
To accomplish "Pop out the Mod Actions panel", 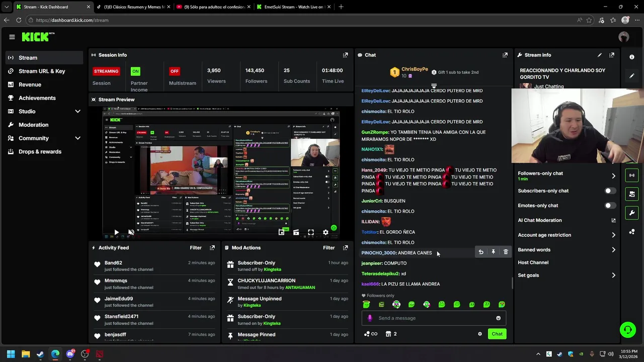I will 345,247.
